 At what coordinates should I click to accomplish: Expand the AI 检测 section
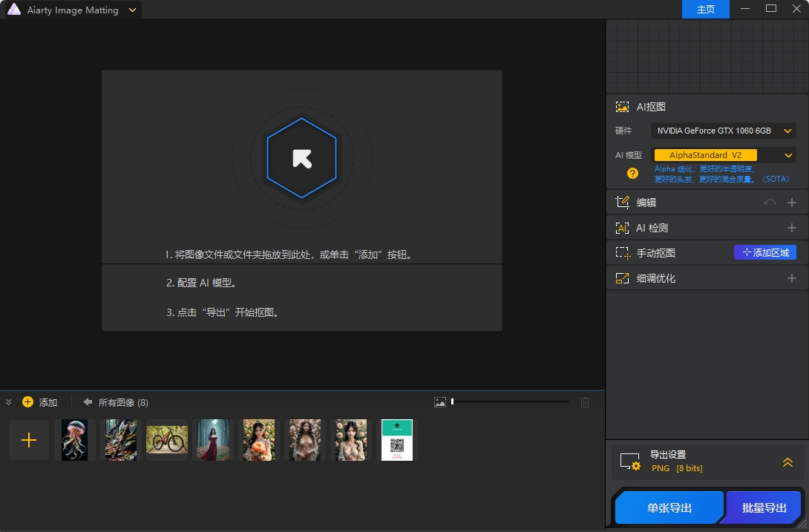[x=792, y=228]
